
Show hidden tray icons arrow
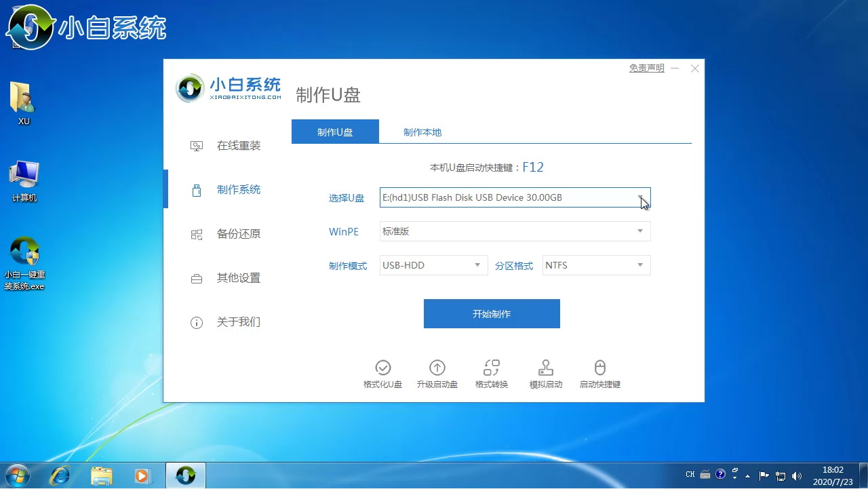tap(748, 475)
